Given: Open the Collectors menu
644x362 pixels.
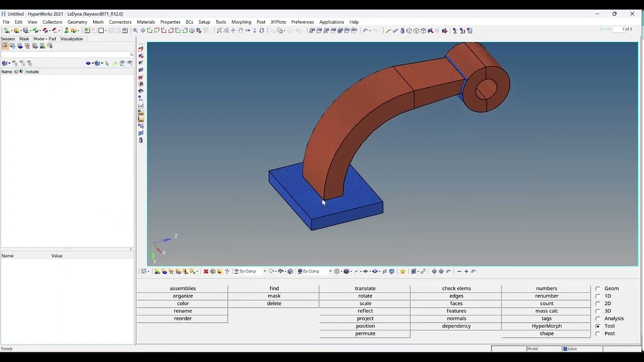Looking at the screenshot, I should [52, 22].
